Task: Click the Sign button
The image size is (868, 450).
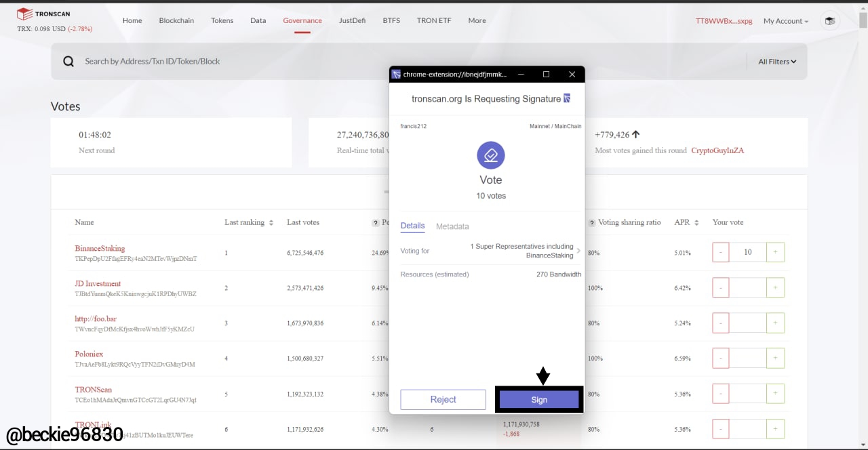Action: click(x=539, y=400)
